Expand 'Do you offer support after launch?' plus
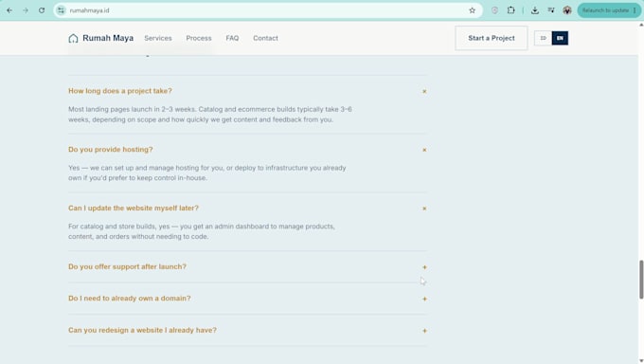The image size is (644, 364). [424, 267]
